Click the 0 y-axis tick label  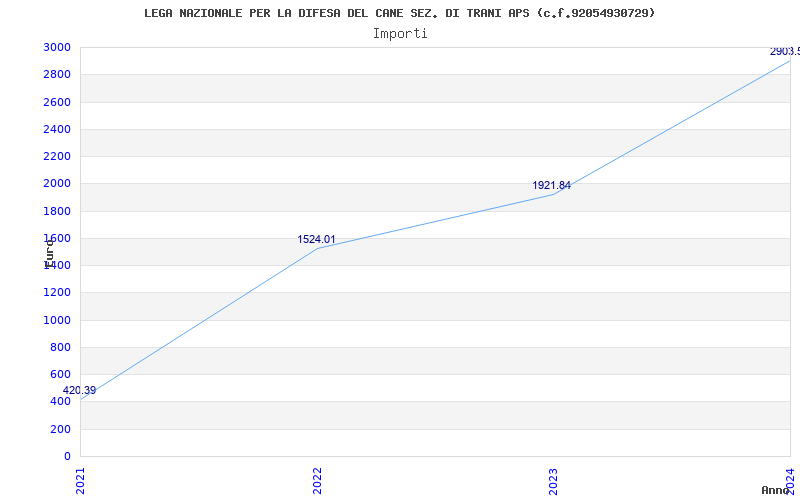pos(67,456)
